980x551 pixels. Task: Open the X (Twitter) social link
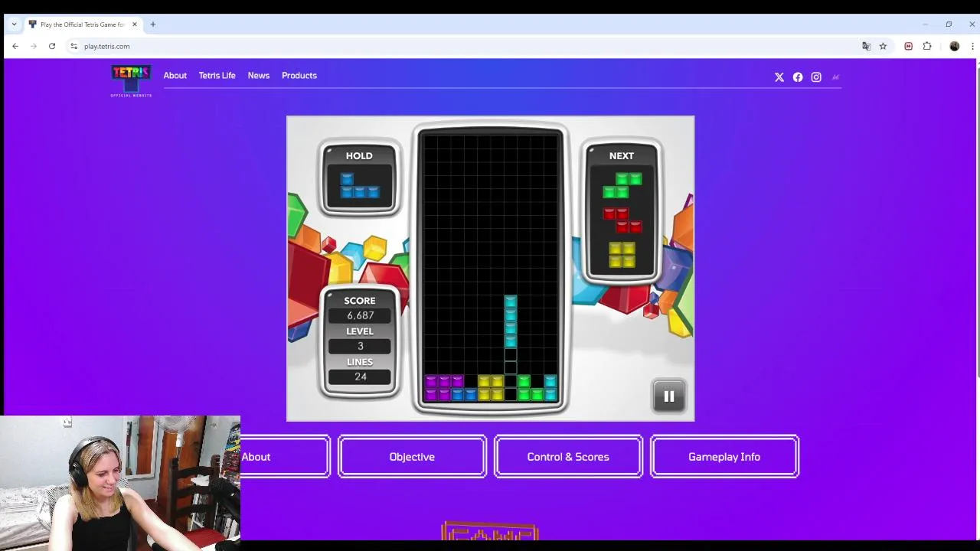point(779,77)
